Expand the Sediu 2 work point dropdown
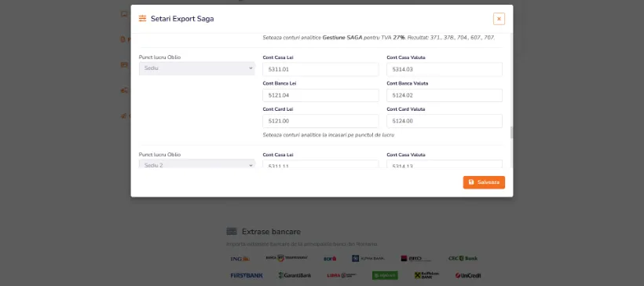Image resolution: width=644 pixels, height=286 pixels. [196, 163]
